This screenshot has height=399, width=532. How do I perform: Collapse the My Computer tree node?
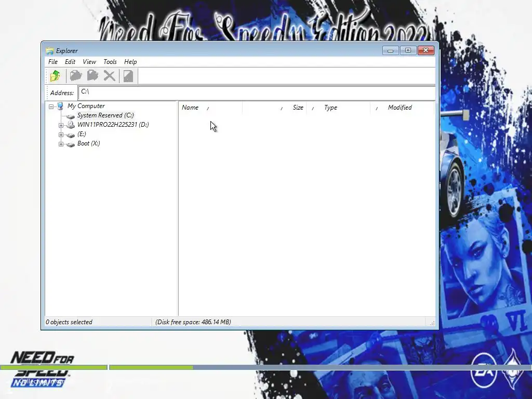click(x=51, y=107)
